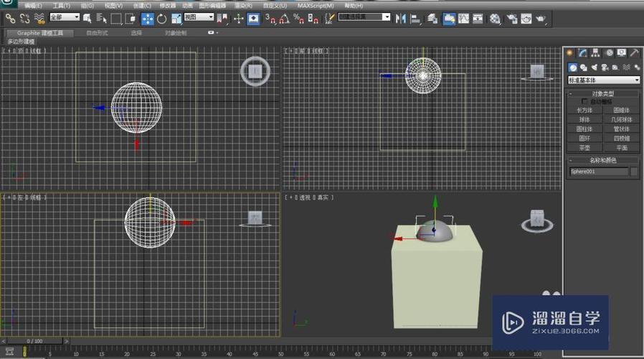Click the 茶壶 button

tap(584, 147)
